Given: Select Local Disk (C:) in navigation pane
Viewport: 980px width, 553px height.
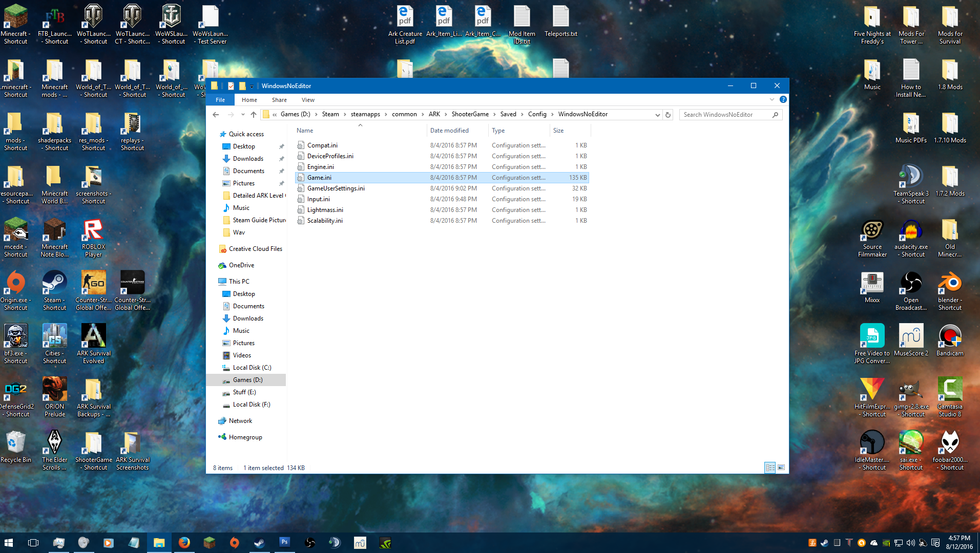Looking at the screenshot, I should point(252,368).
